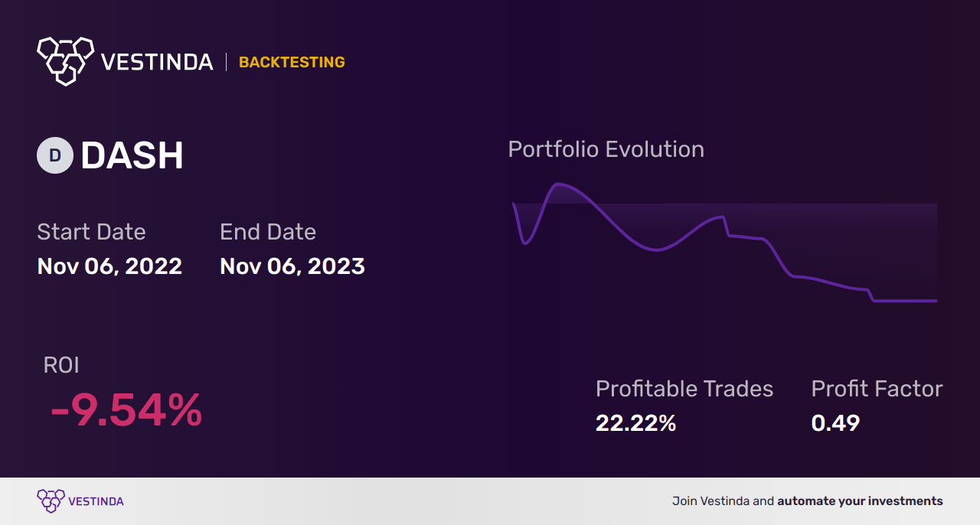Select the VESTINDA wordmark in the header
This screenshot has width=980, height=525.
(157, 62)
